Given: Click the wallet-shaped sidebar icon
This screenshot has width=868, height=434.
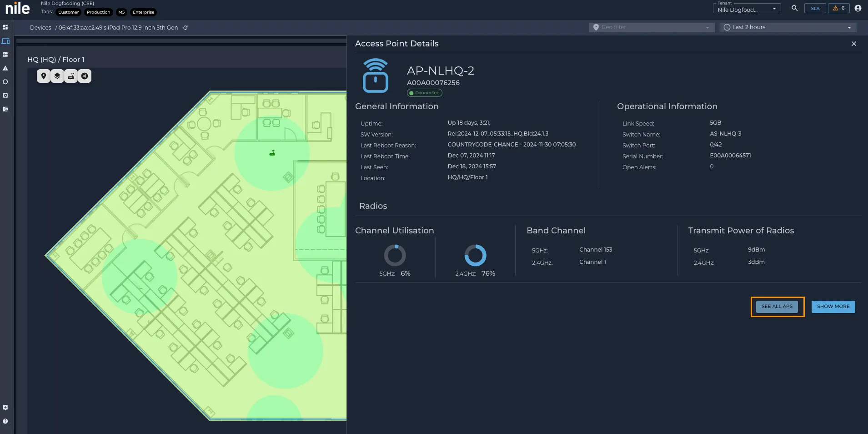Looking at the screenshot, I should click(5, 109).
